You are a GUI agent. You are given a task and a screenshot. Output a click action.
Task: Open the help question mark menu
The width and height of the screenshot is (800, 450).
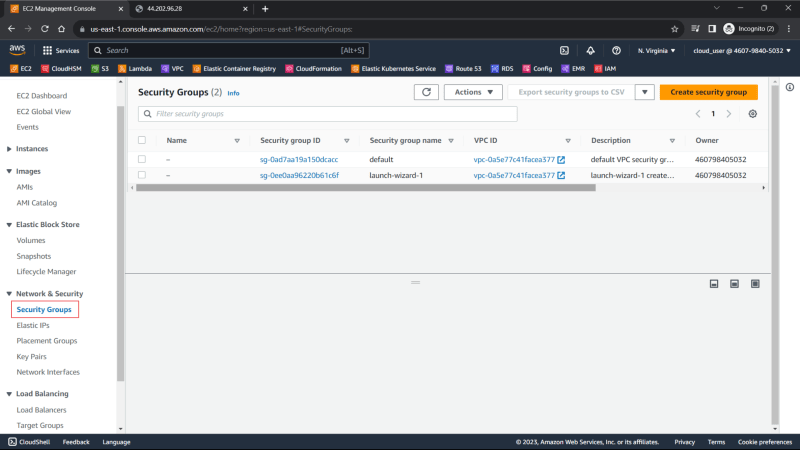coord(616,51)
